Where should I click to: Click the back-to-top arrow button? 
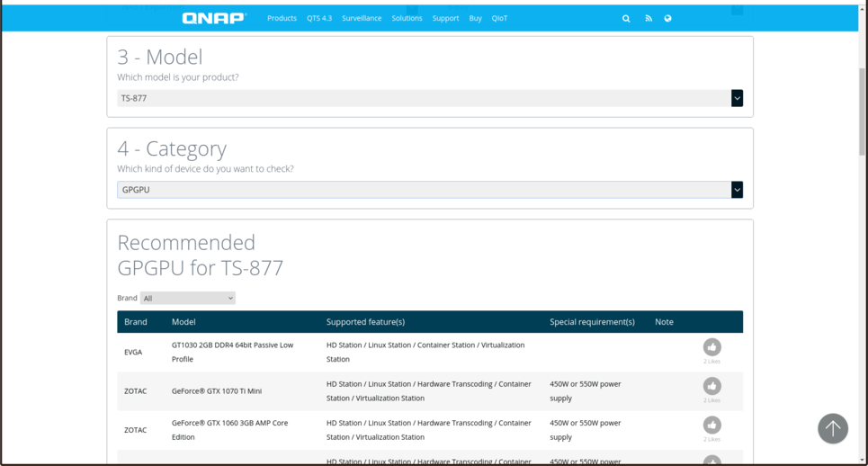pos(833,428)
